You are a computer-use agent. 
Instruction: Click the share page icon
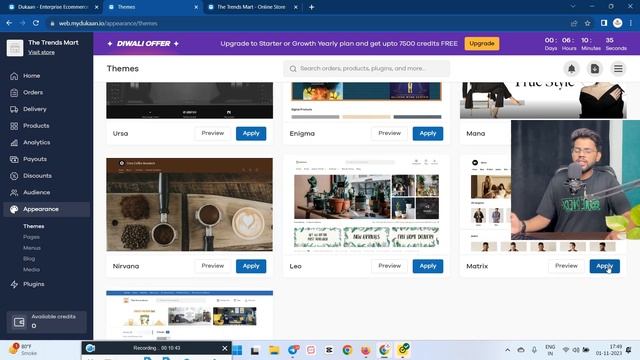pyautogui.click(x=574, y=24)
